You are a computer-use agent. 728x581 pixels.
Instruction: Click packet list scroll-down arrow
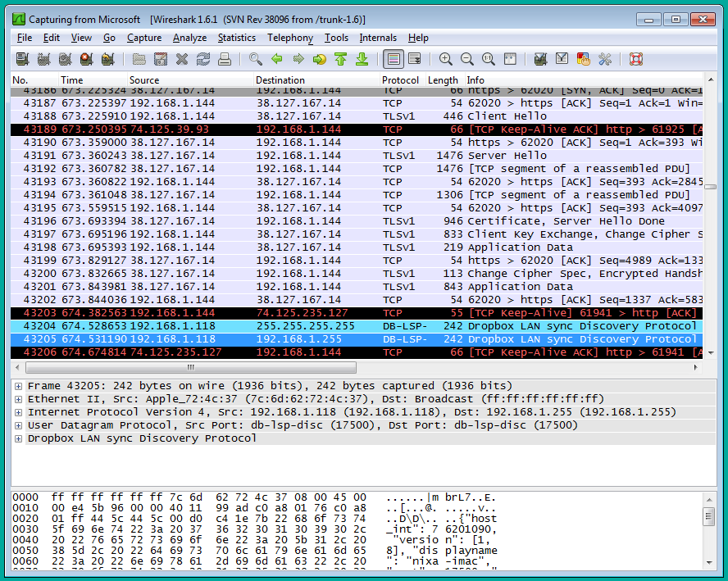pyautogui.click(x=710, y=353)
